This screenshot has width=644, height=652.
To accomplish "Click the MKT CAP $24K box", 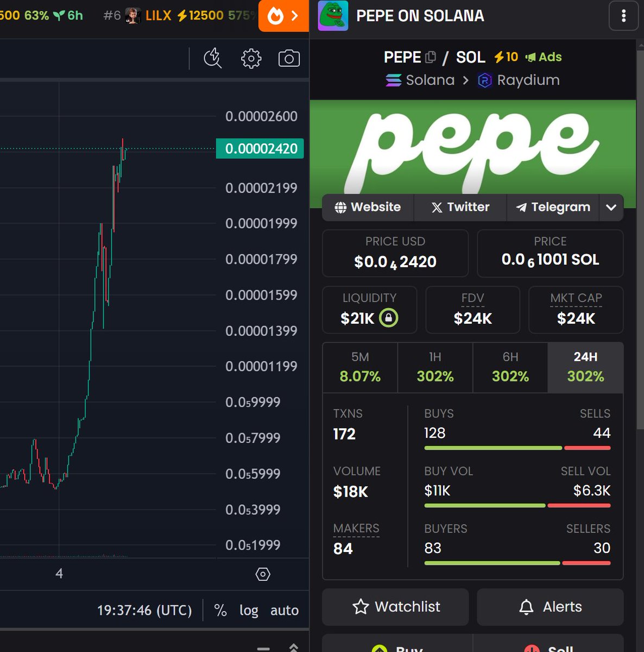I will [x=576, y=310].
